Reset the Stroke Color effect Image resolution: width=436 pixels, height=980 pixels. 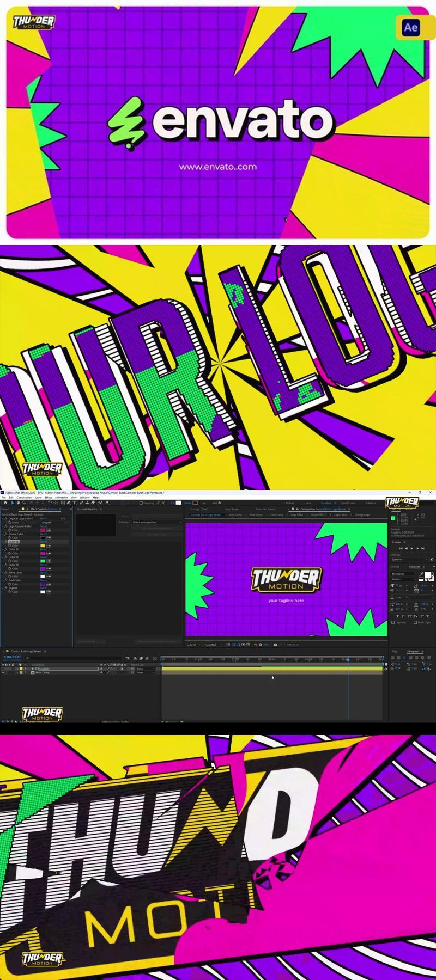[44, 534]
